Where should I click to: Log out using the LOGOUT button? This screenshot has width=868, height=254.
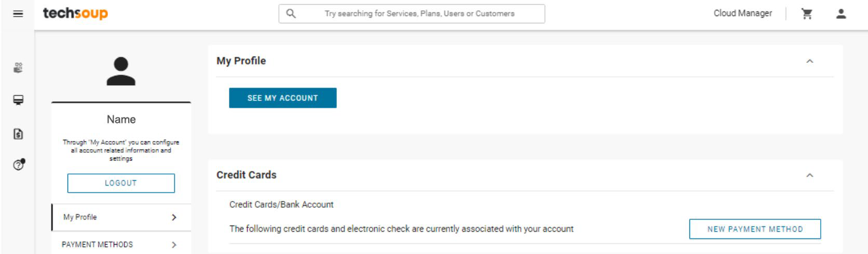click(121, 183)
